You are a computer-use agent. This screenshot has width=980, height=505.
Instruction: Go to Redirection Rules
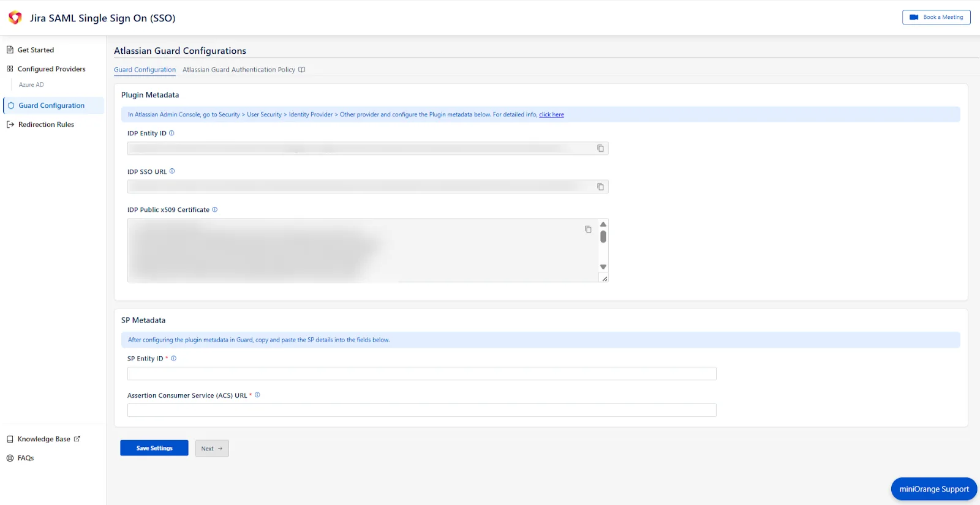(x=46, y=124)
